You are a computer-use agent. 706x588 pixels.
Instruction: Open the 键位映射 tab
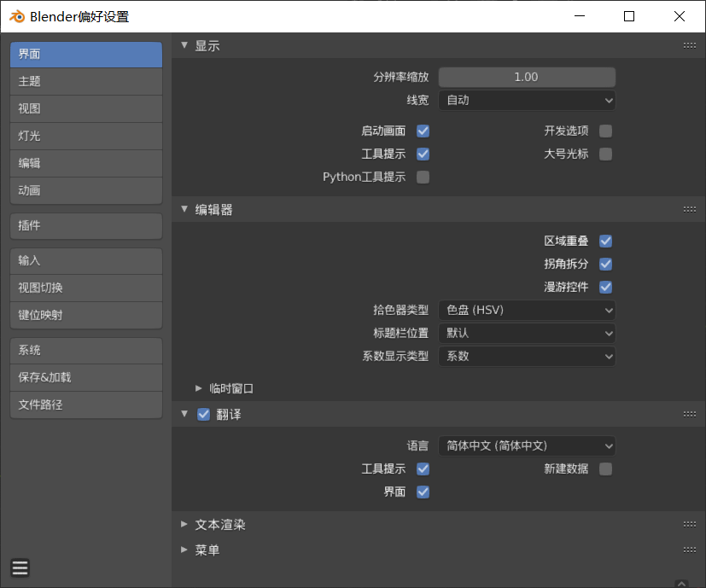86,315
